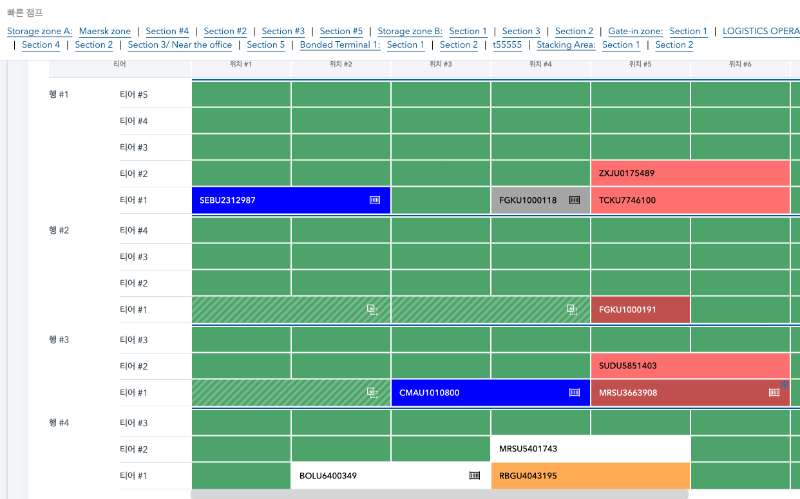The image size is (800, 499).
Task: Click the horizontal scrollbar below the grid
Action: [439, 494]
